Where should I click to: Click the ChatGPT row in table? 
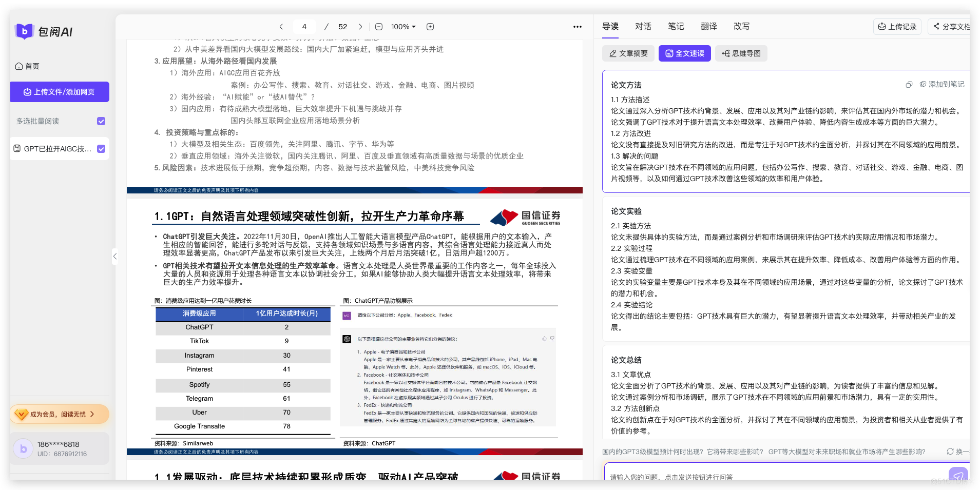pyautogui.click(x=243, y=327)
